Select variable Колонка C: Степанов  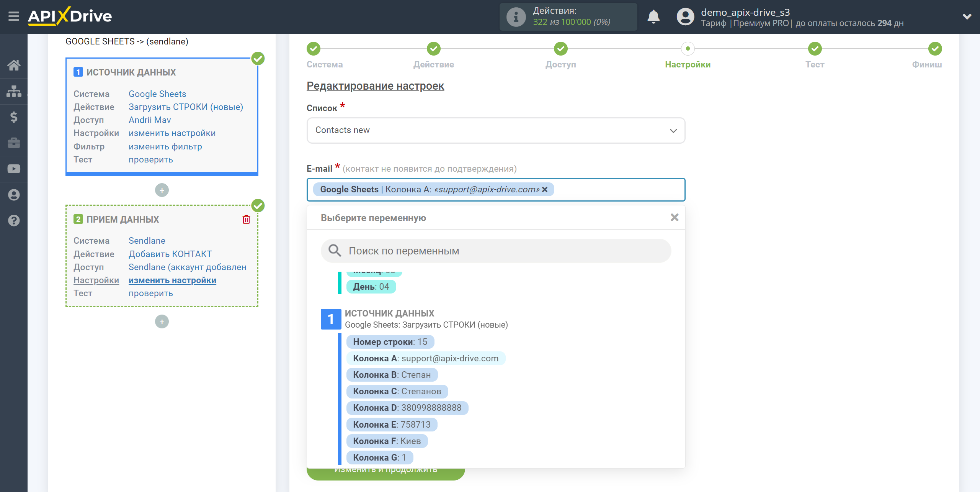tap(397, 391)
